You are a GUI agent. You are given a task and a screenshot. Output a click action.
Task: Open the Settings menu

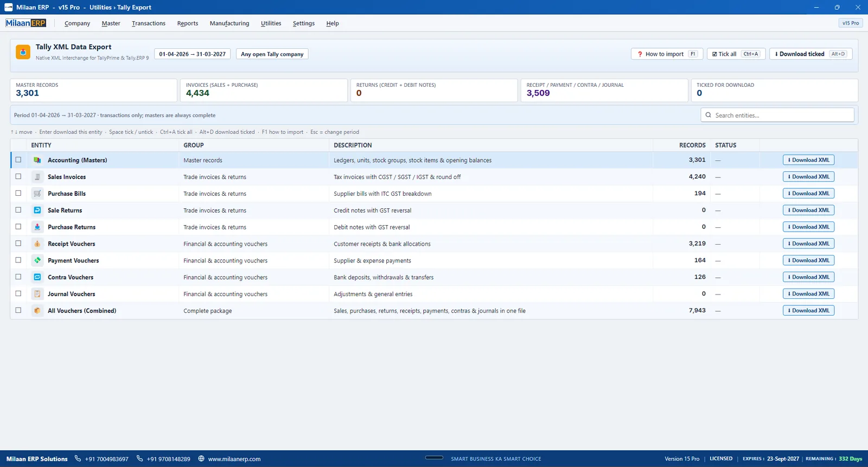click(x=304, y=23)
